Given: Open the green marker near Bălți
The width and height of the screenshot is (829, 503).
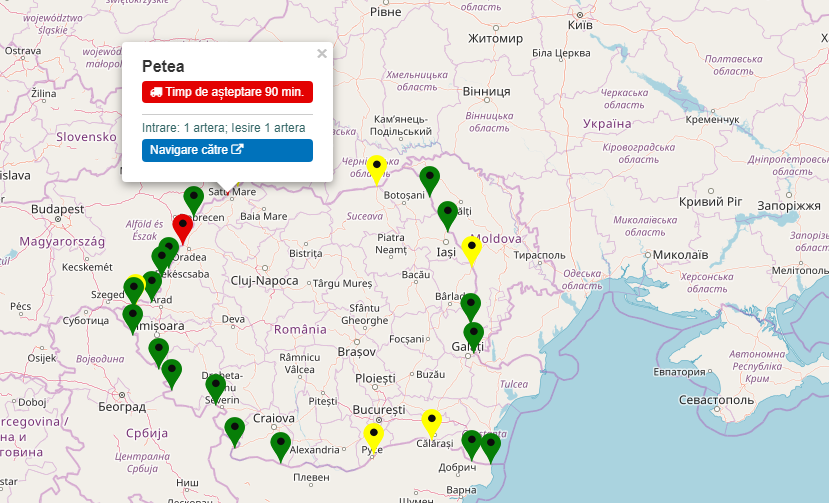Looking at the screenshot, I should (447, 214).
